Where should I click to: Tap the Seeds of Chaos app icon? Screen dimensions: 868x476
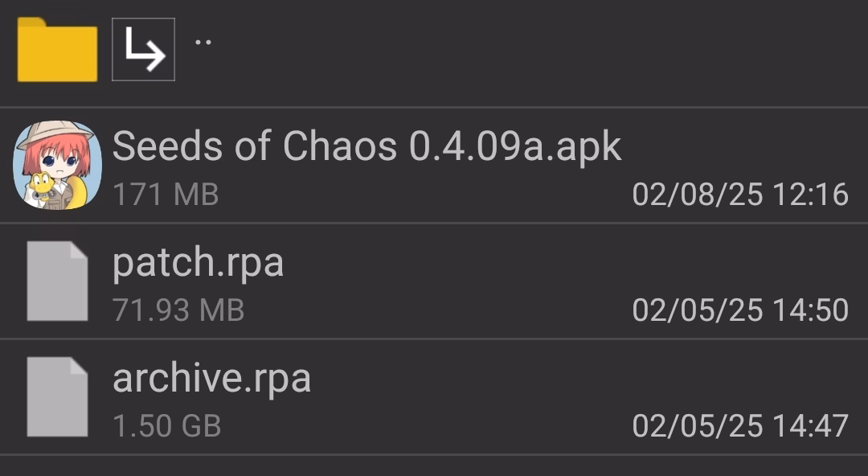click(x=57, y=165)
